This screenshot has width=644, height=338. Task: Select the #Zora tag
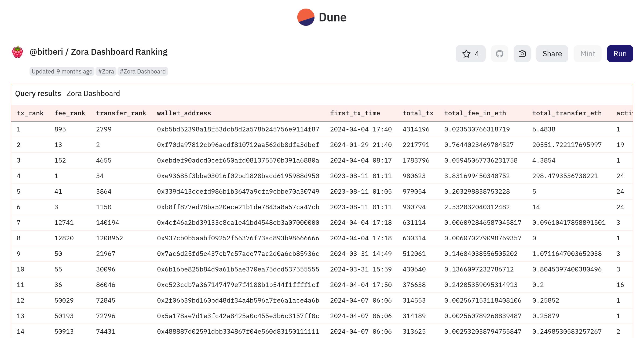click(106, 71)
